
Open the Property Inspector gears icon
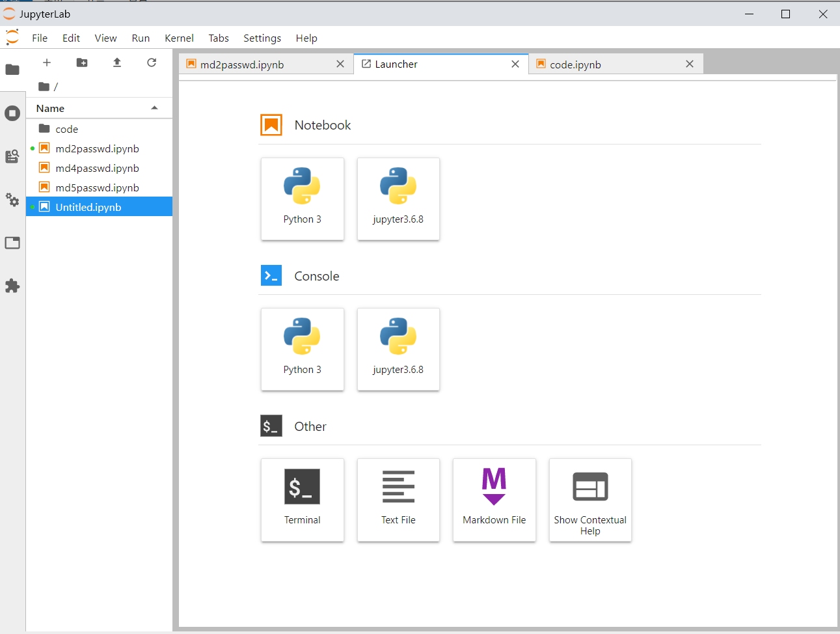point(12,200)
